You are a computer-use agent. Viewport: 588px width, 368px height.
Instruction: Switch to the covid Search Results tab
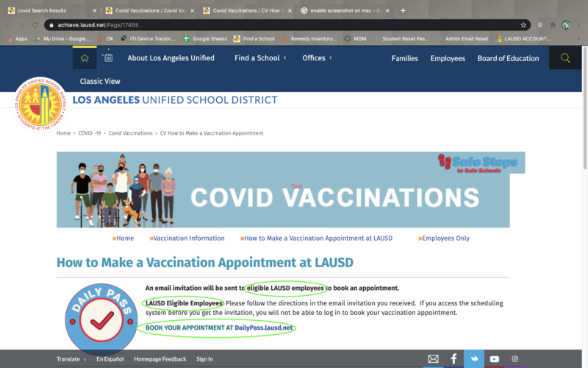coord(51,10)
